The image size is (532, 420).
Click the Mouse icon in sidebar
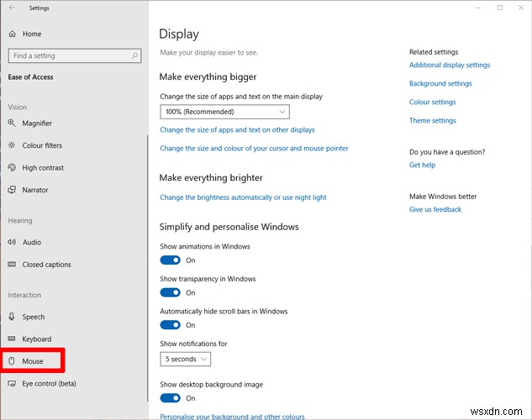pos(12,361)
